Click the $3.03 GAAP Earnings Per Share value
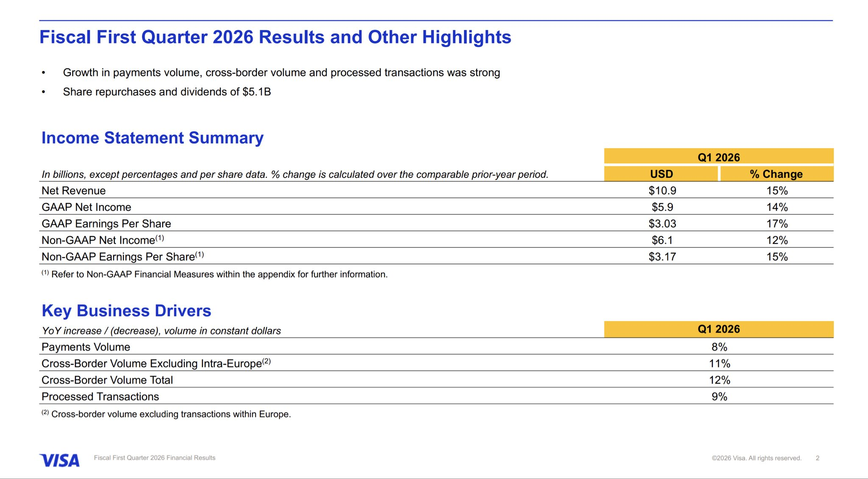The width and height of the screenshot is (868, 479). pyautogui.click(x=662, y=224)
